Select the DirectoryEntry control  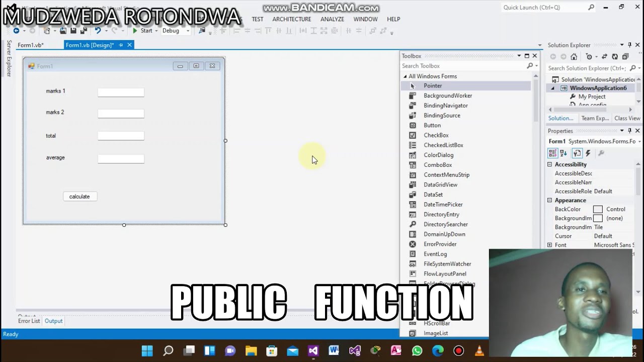[465, 214]
